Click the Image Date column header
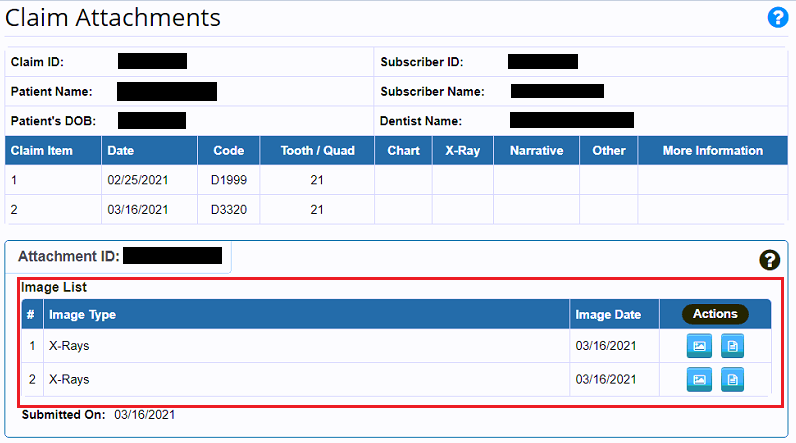 tap(608, 314)
